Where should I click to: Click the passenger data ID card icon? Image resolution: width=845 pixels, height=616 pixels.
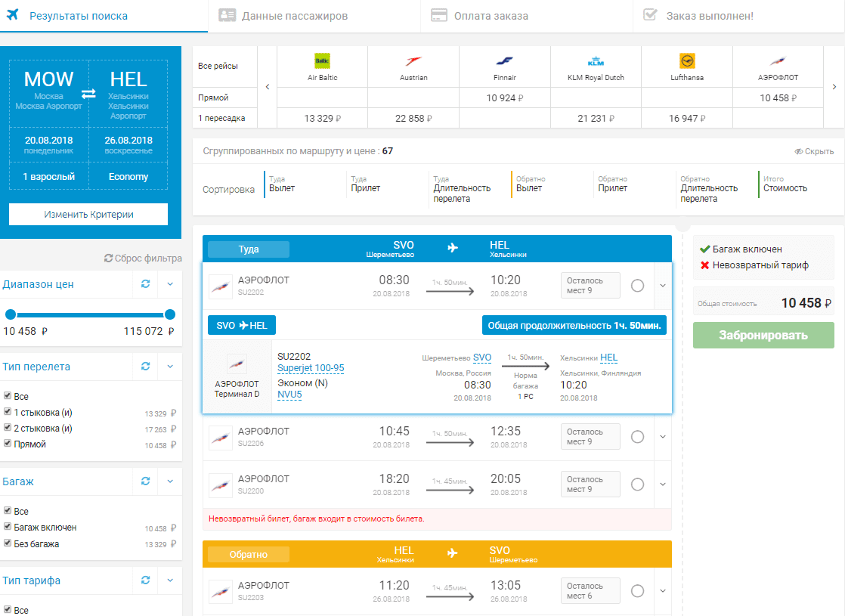(x=227, y=15)
